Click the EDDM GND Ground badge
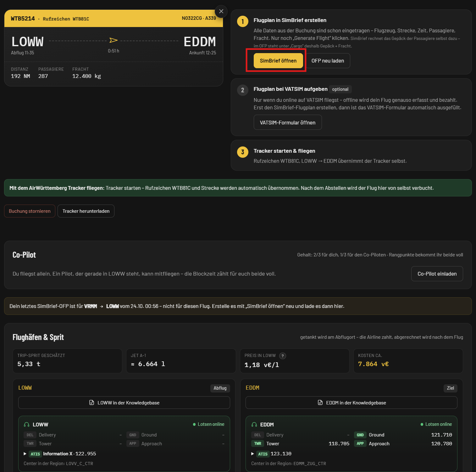 (360, 435)
